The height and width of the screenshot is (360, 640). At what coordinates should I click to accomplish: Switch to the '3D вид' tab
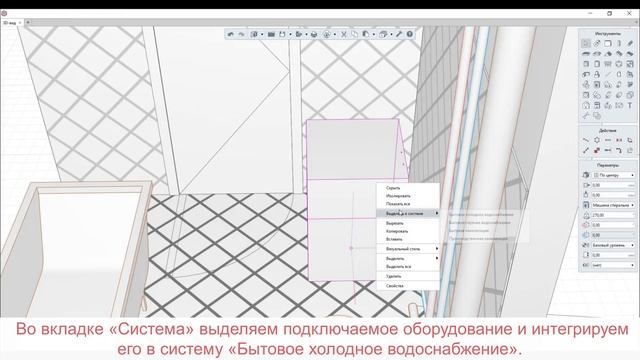(10, 23)
